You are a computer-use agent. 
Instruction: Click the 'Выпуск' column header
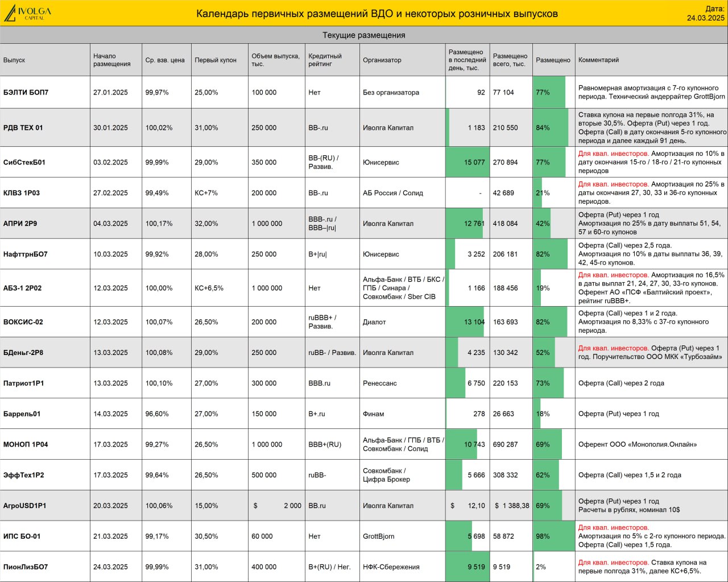pyautogui.click(x=14, y=60)
